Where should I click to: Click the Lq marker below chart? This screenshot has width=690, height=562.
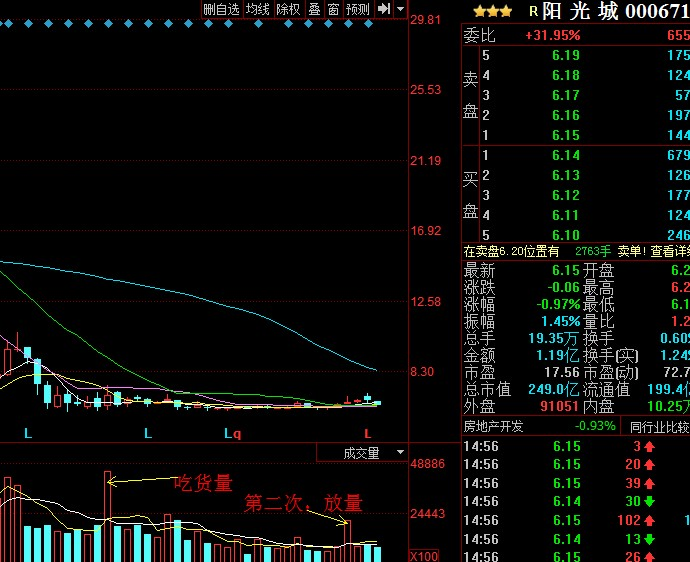[x=232, y=434]
